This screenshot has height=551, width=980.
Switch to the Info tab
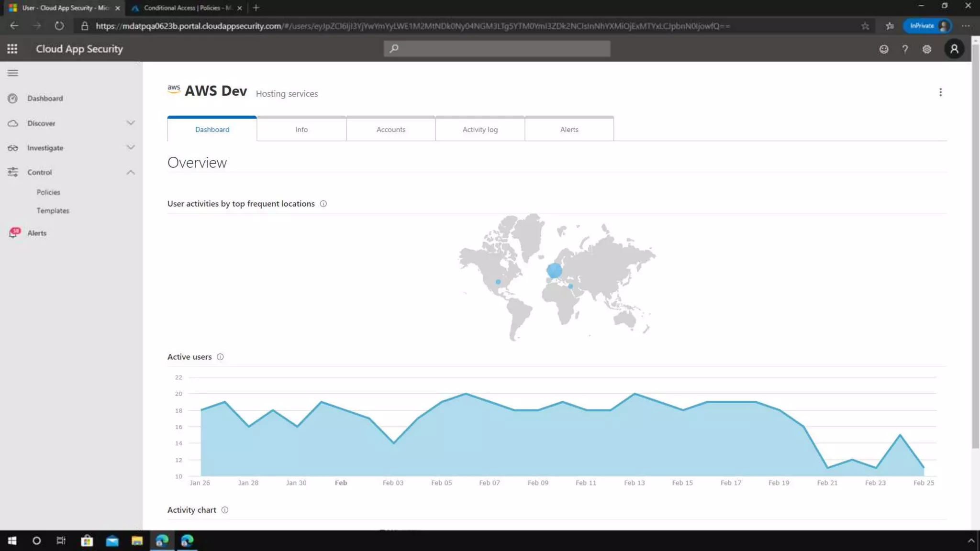point(301,129)
